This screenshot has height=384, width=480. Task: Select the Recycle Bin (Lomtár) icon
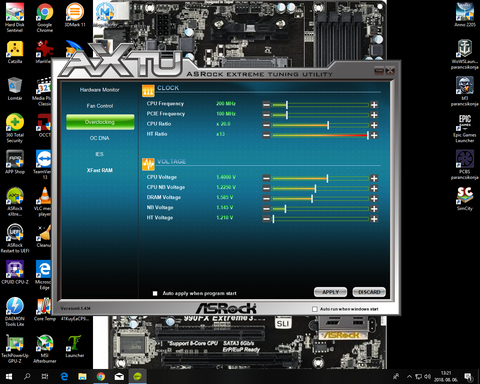click(x=15, y=89)
